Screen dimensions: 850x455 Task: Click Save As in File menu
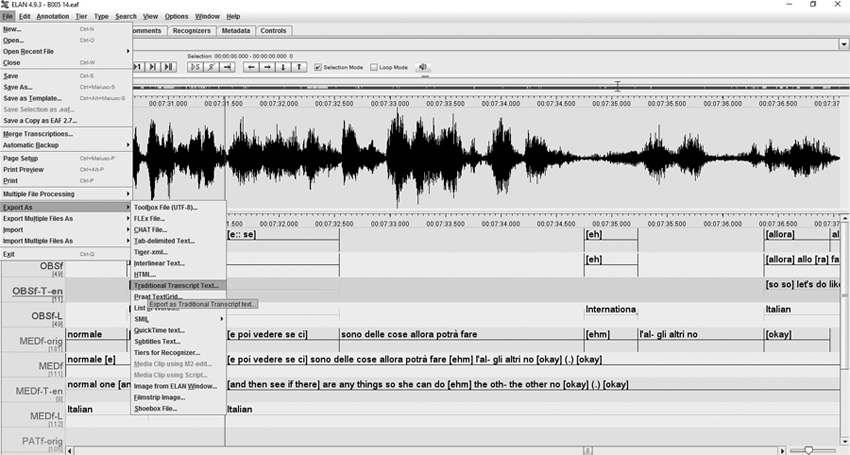pos(66,87)
